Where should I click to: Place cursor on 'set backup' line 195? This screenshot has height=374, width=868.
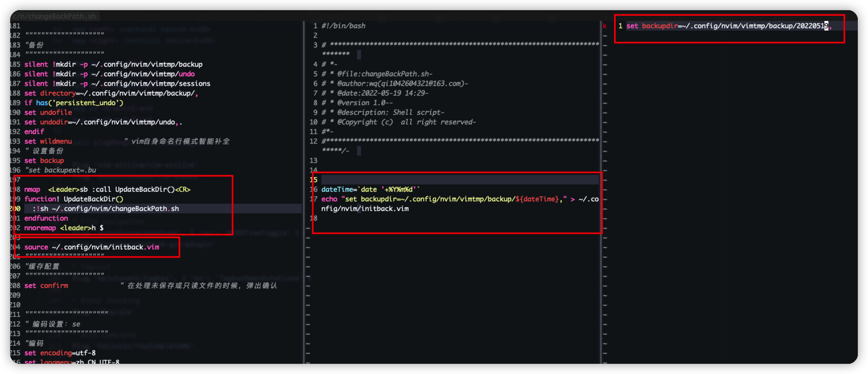click(44, 160)
